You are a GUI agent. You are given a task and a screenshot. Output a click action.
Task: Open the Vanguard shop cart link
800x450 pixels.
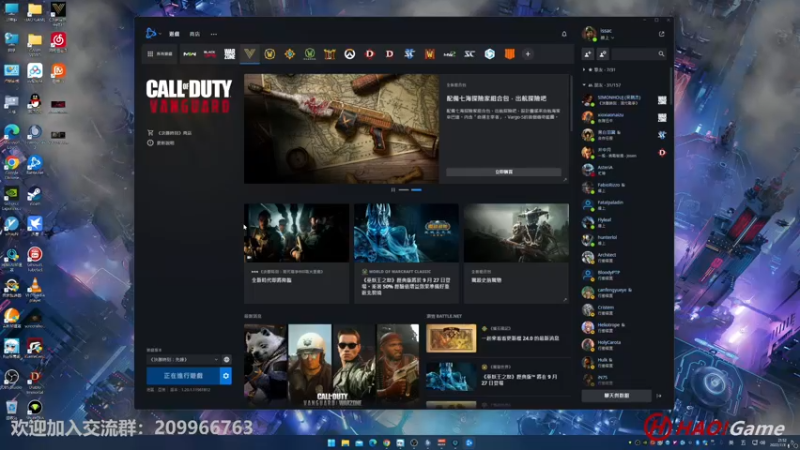[x=170, y=133]
